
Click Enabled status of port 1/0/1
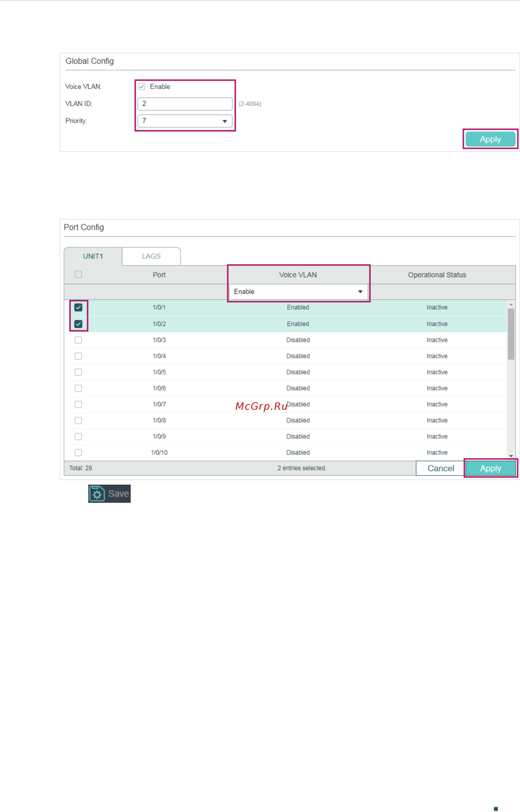(298, 307)
